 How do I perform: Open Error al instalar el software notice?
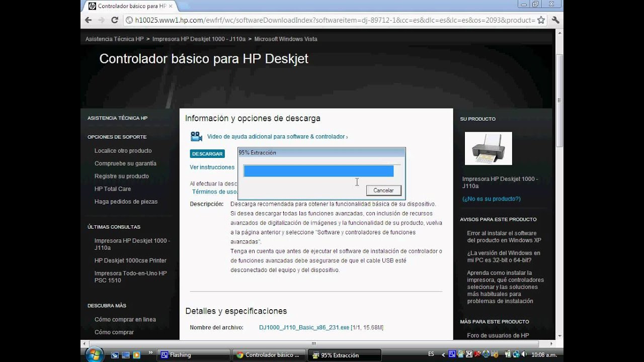(x=504, y=237)
